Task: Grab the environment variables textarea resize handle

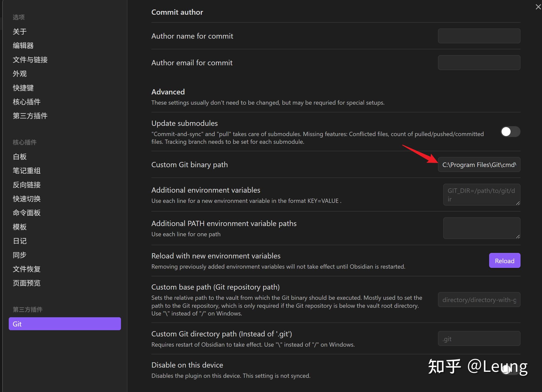Action: (518, 203)
